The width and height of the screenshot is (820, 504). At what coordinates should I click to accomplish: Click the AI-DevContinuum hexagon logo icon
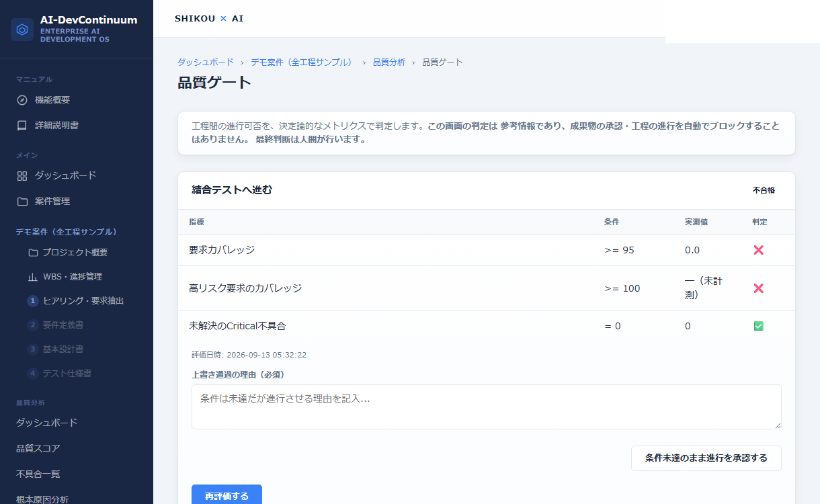pos(22,30)
